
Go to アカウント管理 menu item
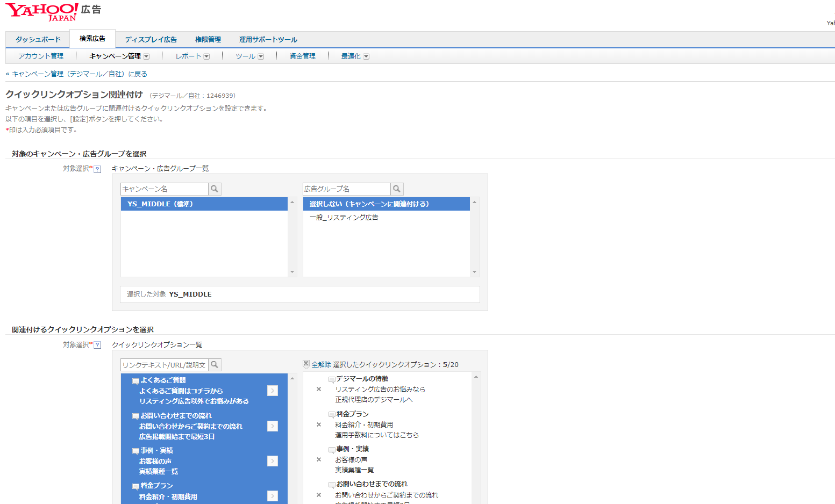(x=41, y=56)
